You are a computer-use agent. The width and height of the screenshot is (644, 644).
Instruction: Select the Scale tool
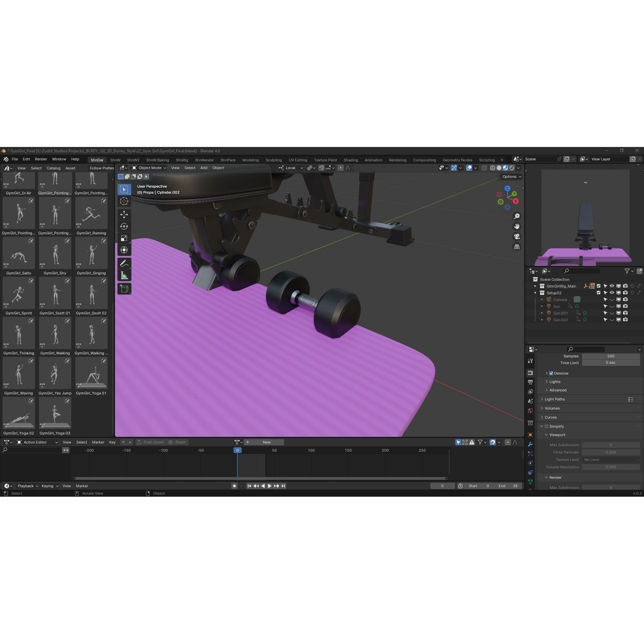[124, 238]
